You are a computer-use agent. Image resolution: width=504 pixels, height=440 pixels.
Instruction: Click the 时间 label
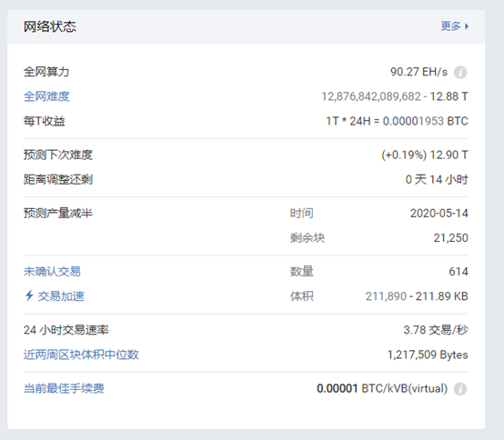pyautogui.click(x=301, y=214)
